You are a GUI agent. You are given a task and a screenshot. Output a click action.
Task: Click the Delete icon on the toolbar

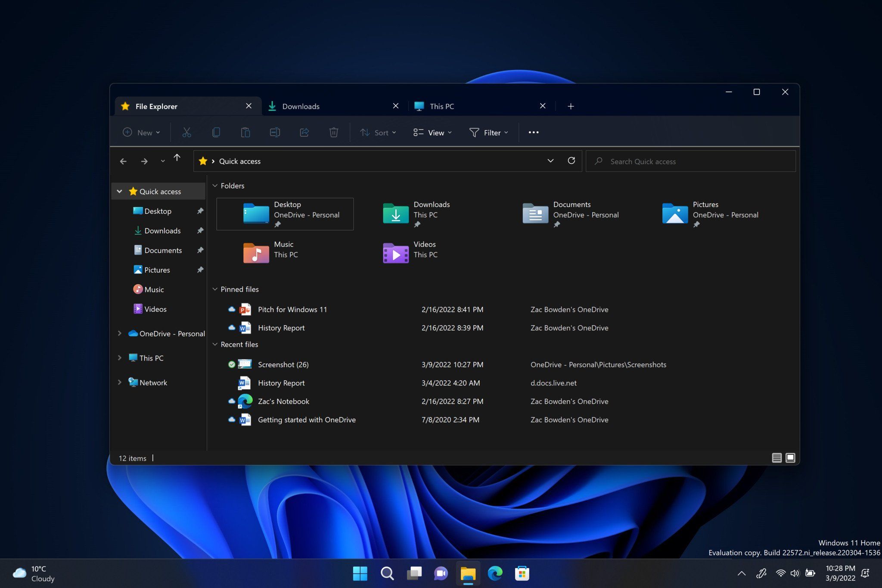(334, 132)
